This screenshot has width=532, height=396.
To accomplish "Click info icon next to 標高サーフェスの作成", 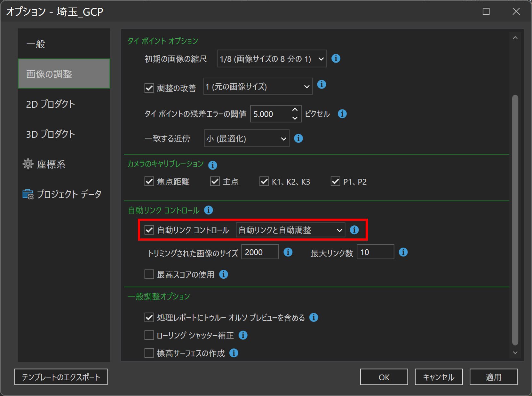I will click(234, 353).
